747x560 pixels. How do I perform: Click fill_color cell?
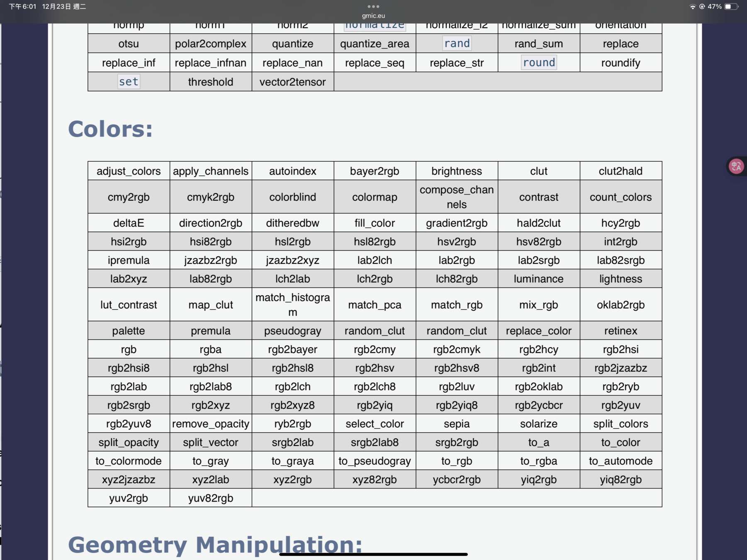point(375,223)
